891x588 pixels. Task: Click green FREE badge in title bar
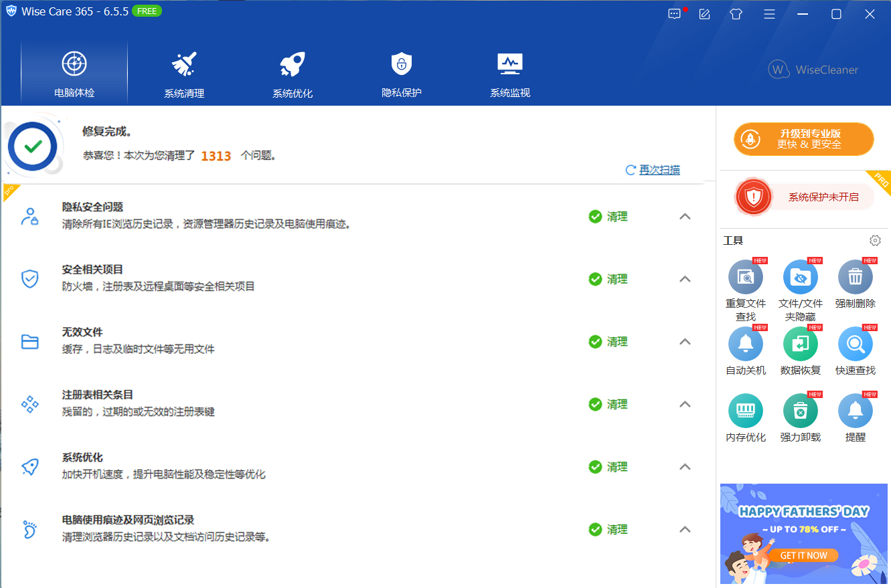click(147, 11)
